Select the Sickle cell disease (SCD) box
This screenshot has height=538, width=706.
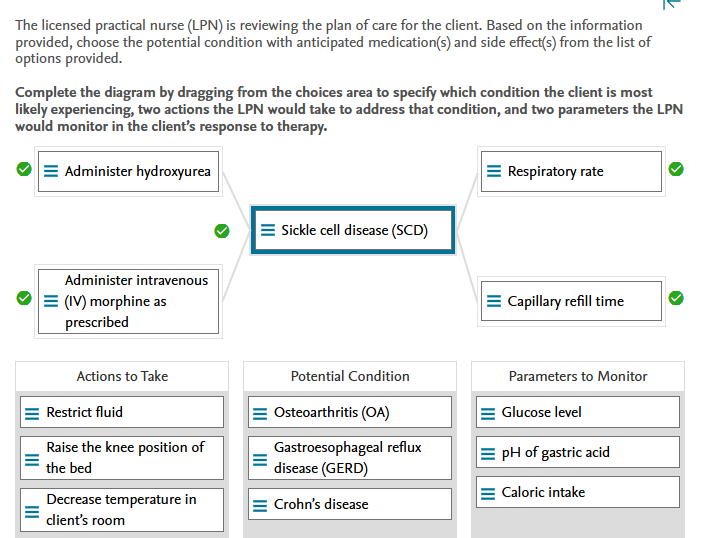[x=353, y=231]
